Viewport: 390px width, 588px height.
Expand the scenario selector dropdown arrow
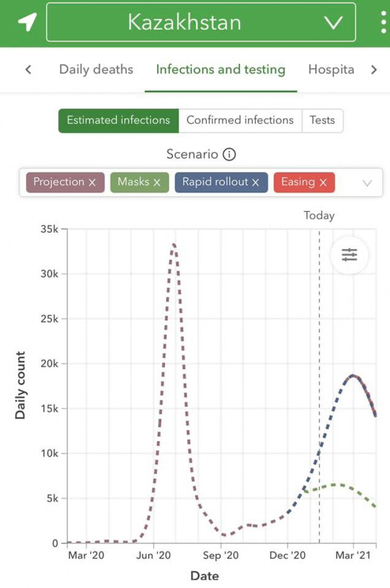tap(367, 183)
